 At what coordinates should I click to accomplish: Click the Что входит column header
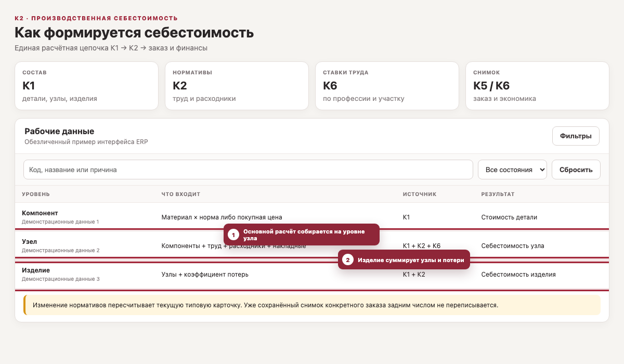click(181, 194)
